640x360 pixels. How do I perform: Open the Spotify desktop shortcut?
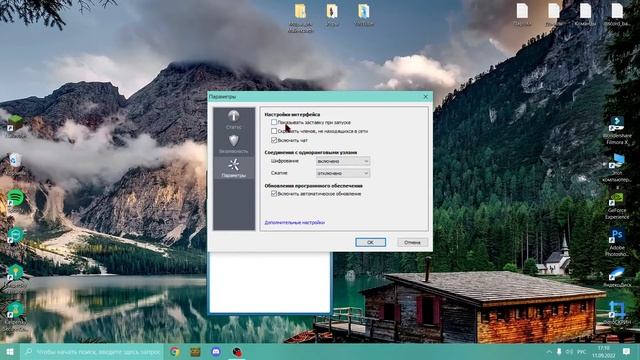click(16, 198)
